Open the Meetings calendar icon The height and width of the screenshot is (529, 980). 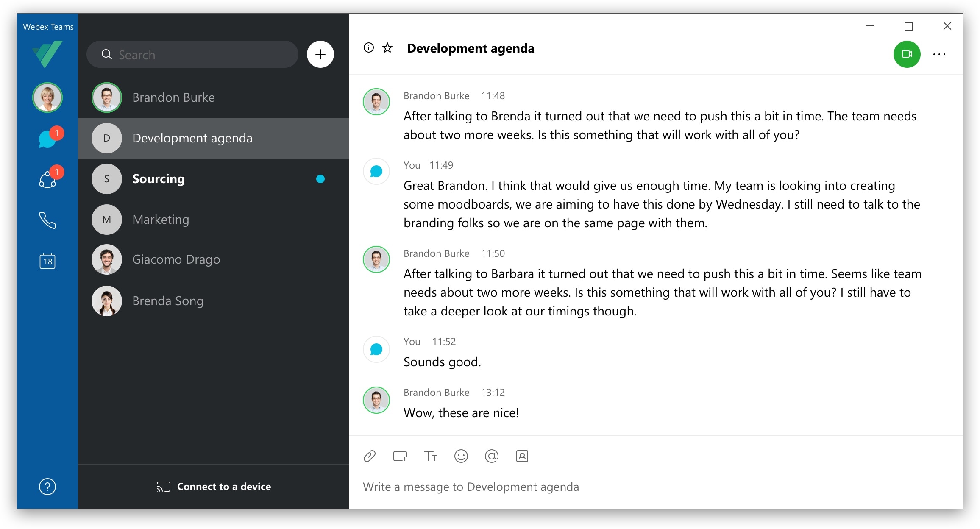pyautogui.click(x=47, y=261)
